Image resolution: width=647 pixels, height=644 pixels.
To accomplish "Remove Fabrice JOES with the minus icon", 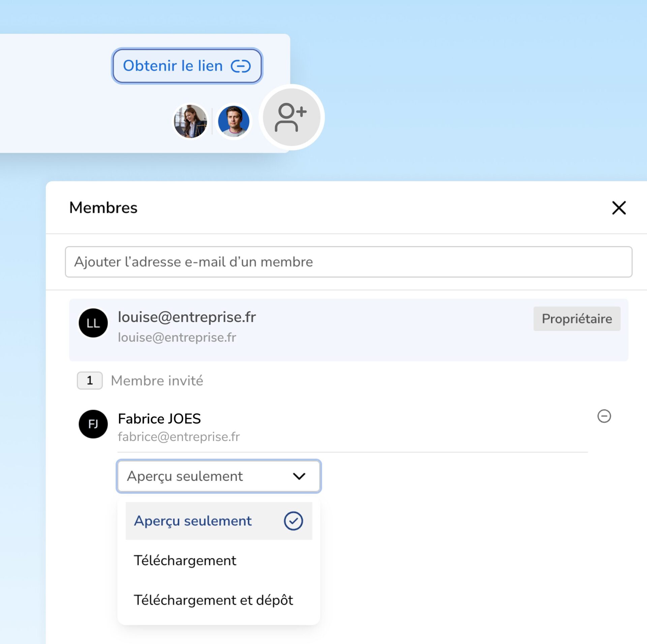I will 604,416.
